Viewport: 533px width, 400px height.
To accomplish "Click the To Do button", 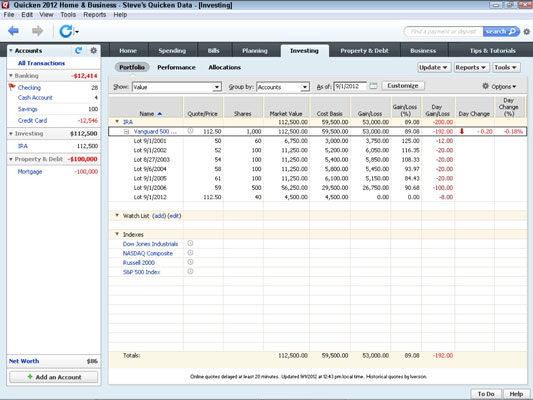I will pyautogui.click(x=486, y=394).
